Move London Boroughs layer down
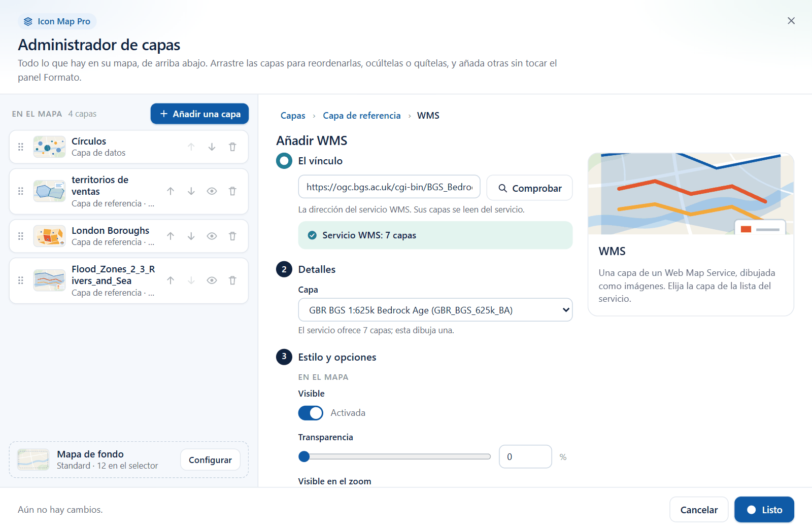 tap(191, 236)
